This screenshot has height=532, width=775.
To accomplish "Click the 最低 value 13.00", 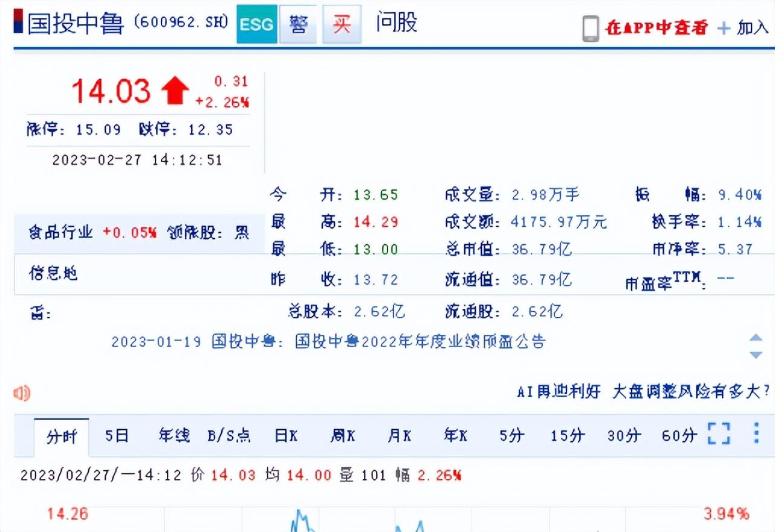I will pyautogui.click(x=376, y=249).
